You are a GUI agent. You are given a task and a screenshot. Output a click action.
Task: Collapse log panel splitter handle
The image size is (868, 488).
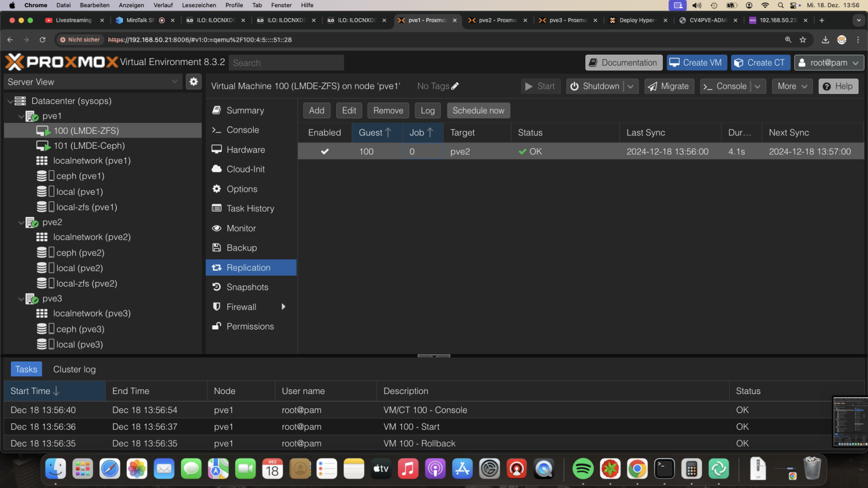click(434, 356)
